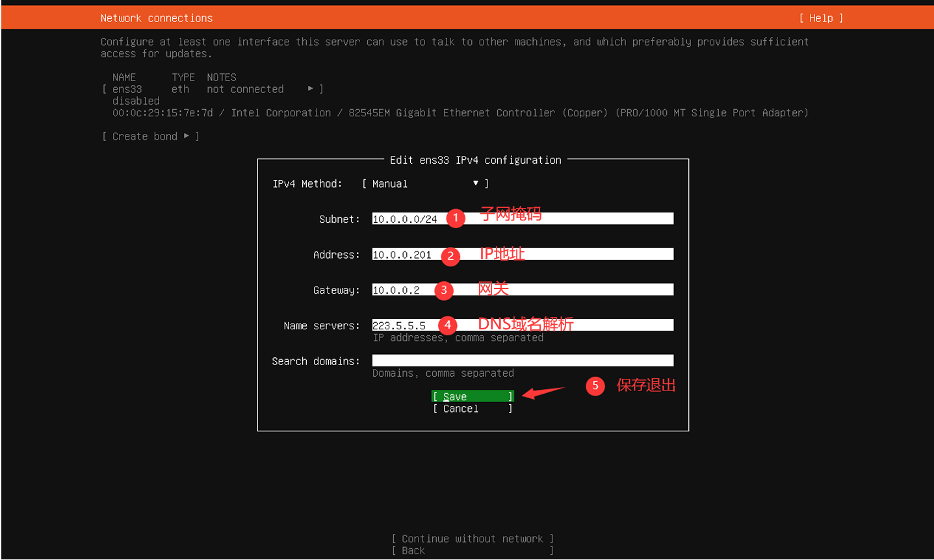Viewport: 934px width, 560px height.
Task: Click 'Domains, comma separated' hint text
Action: point(443,374)
